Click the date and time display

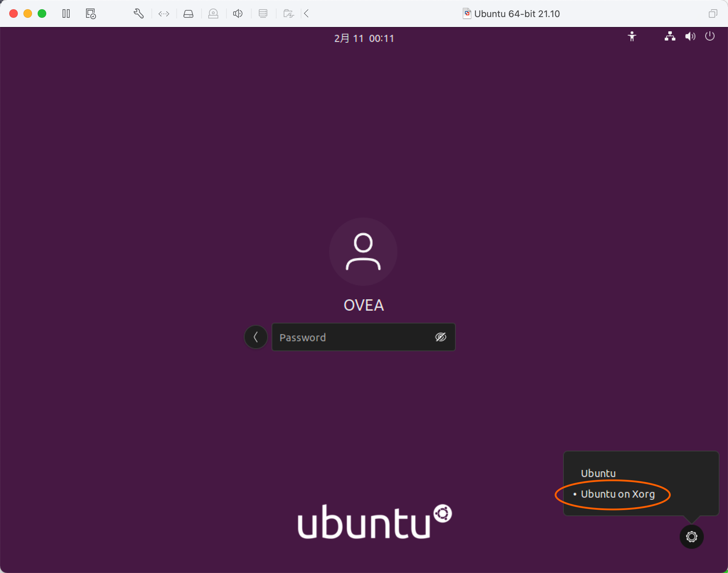[x=364, y=38]
